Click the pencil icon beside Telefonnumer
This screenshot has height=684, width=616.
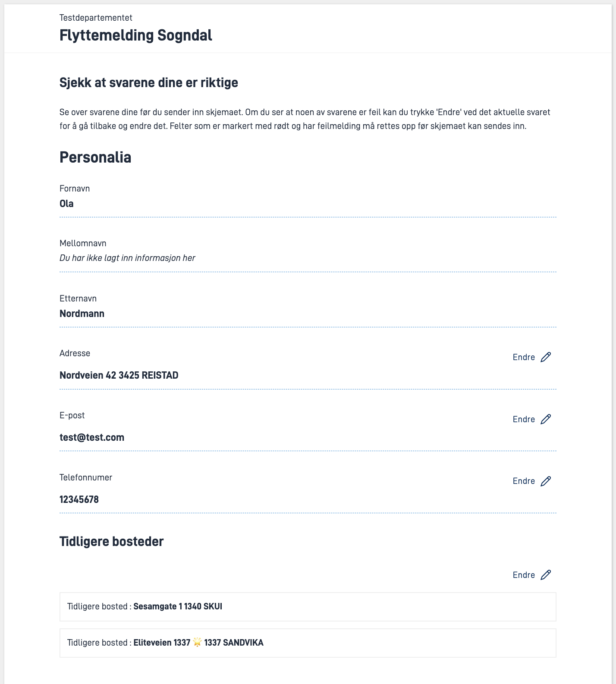[x=546, y=481]
